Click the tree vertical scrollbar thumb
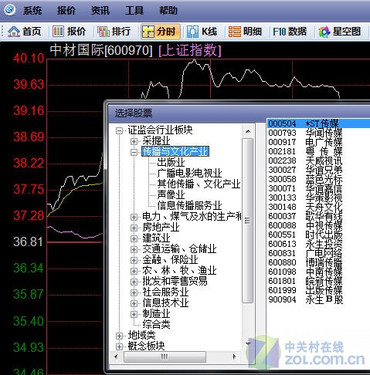The width and height of the screenshot is (370, 375). (x=248, y=221)
